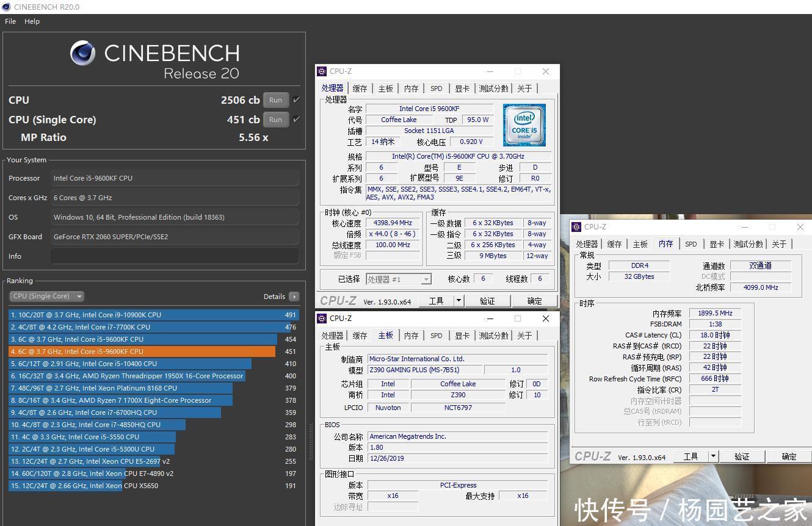The width and height of the screenshot is (812, 526).
Task: Open the File menu in Cinebench
Action: tap(10, 21)
